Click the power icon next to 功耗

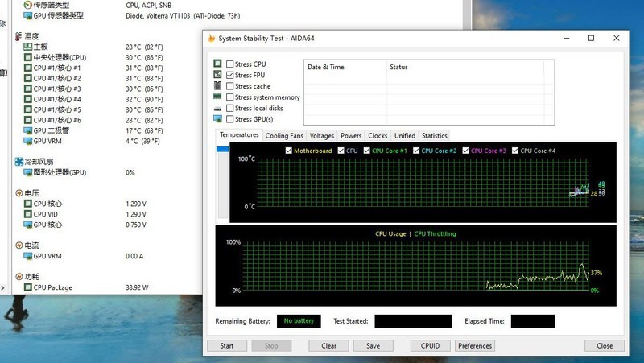[x=19, y=277]
